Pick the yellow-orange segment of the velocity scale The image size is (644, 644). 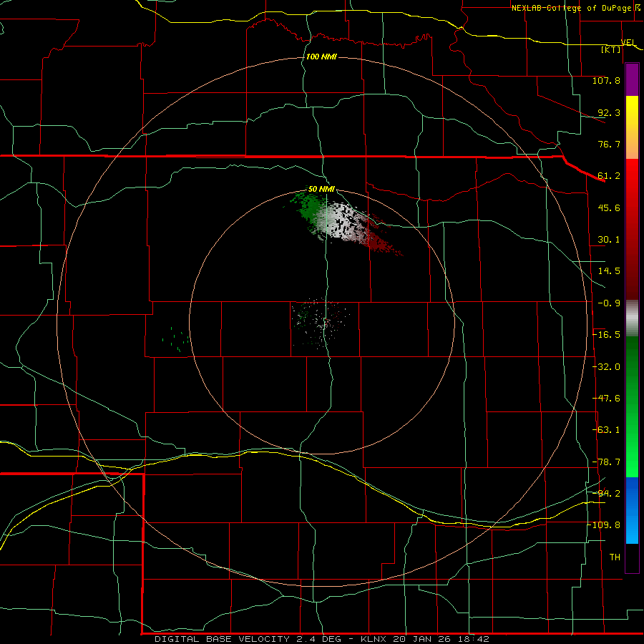[632, 127]
